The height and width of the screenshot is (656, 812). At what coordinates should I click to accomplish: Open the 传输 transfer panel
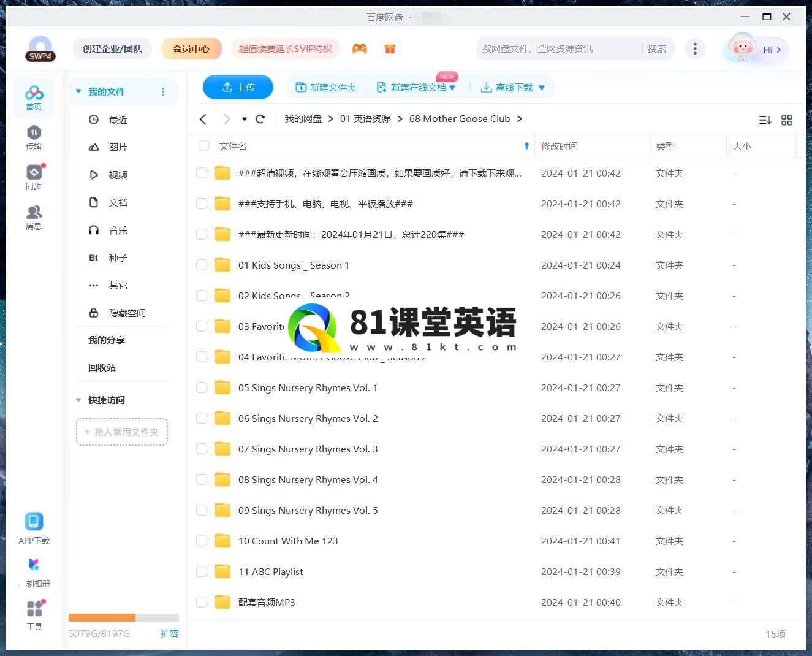[x=34, y=138]
